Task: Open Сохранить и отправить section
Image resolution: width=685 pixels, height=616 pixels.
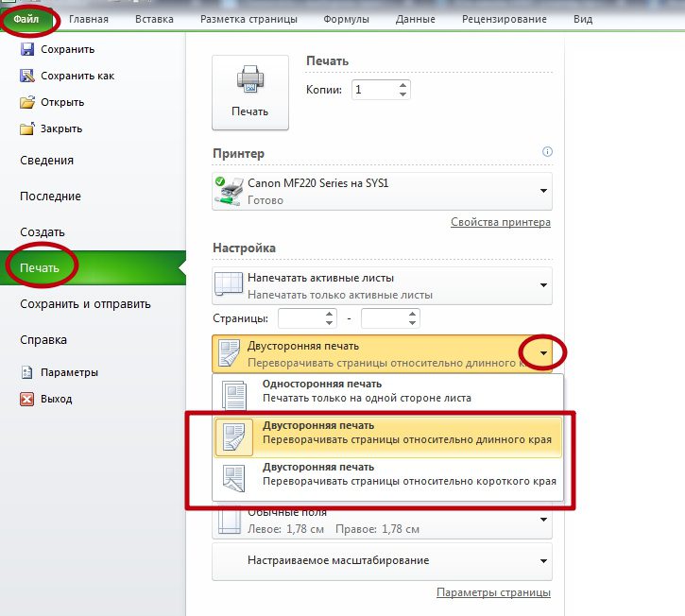Action: 85,303
